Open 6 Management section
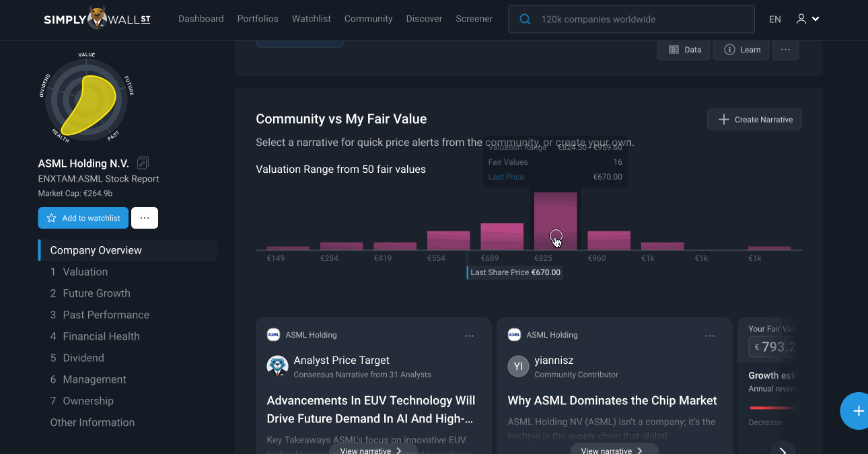This screenshot has height=454, width=868. tap(88, 379)
